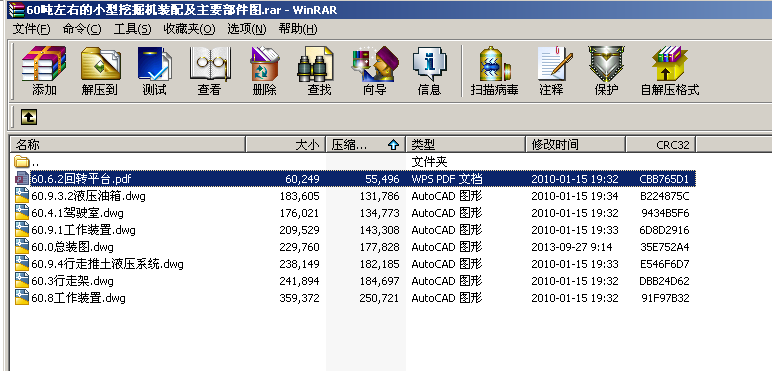Click packed size value 55,496

(x=382, y=179)
